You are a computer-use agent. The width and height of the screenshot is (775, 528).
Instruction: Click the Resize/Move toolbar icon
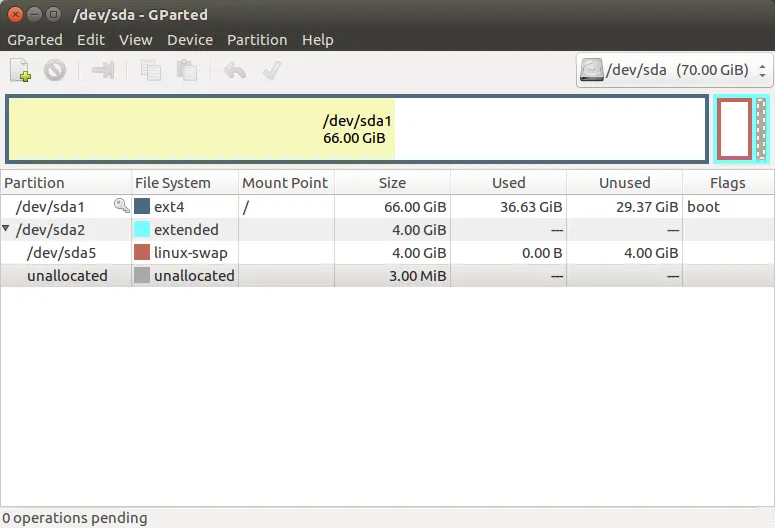(x=103, y=70)
